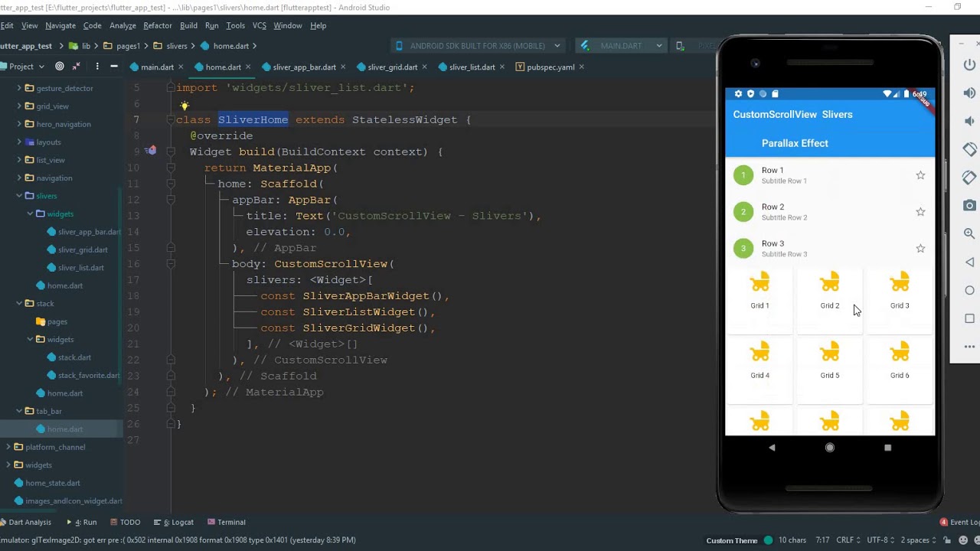Rotate emulator right using lower rotate icon
This screenshot has height=551, width=980.
[x=969, y=178]
